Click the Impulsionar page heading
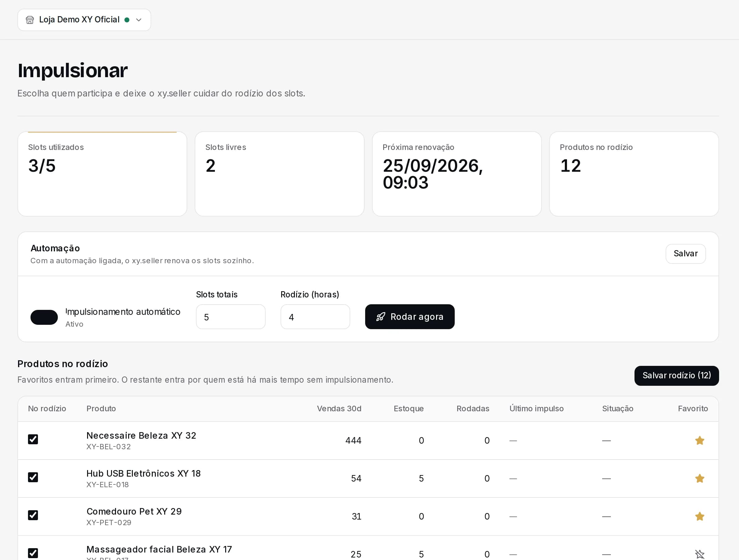Viewport: 739px width, 560px height. [72, 71]
